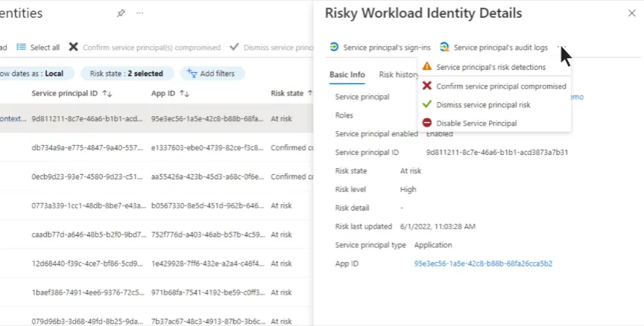Click App ID cell e1337603-ebe0-4739

[x=207, y=147]
